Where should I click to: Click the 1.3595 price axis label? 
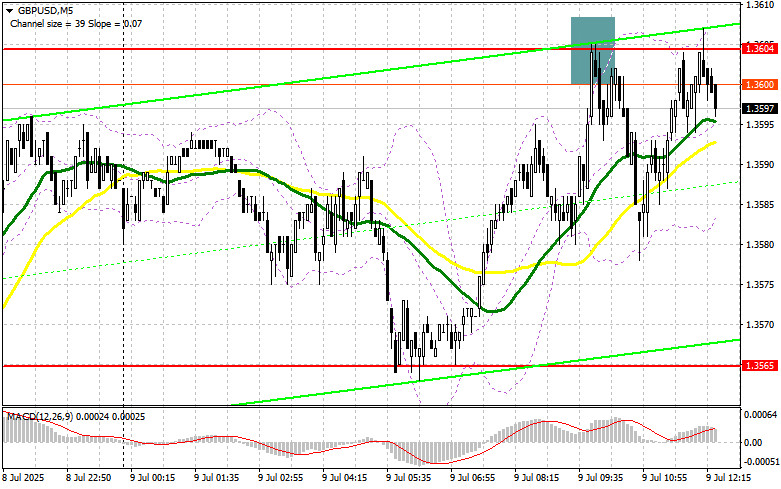click(760, 124)
